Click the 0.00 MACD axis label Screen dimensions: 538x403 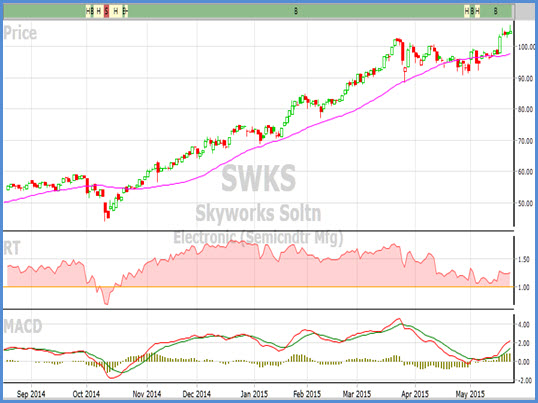pos(523,362)
